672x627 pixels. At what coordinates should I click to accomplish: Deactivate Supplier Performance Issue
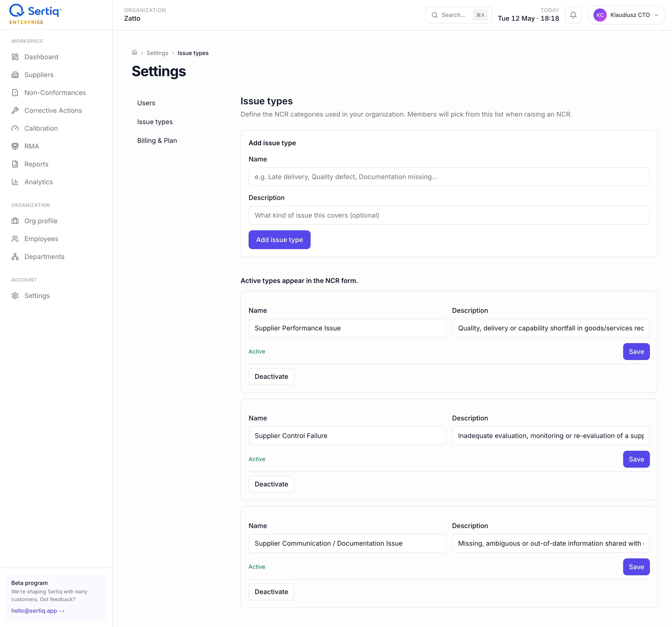click(271, 376)
